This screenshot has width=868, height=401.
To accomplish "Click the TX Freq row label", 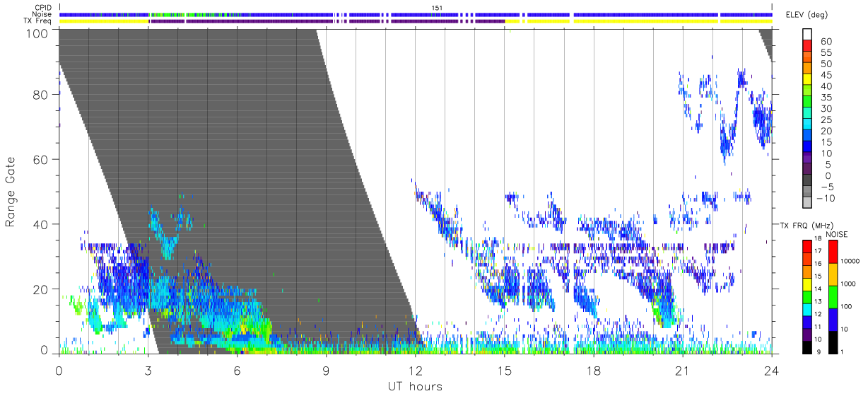I will tap(39, 21).
